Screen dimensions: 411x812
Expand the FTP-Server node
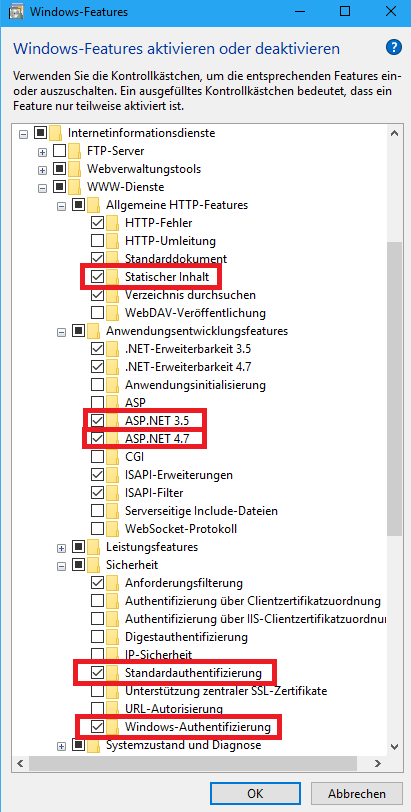click(x=42, y=152)
